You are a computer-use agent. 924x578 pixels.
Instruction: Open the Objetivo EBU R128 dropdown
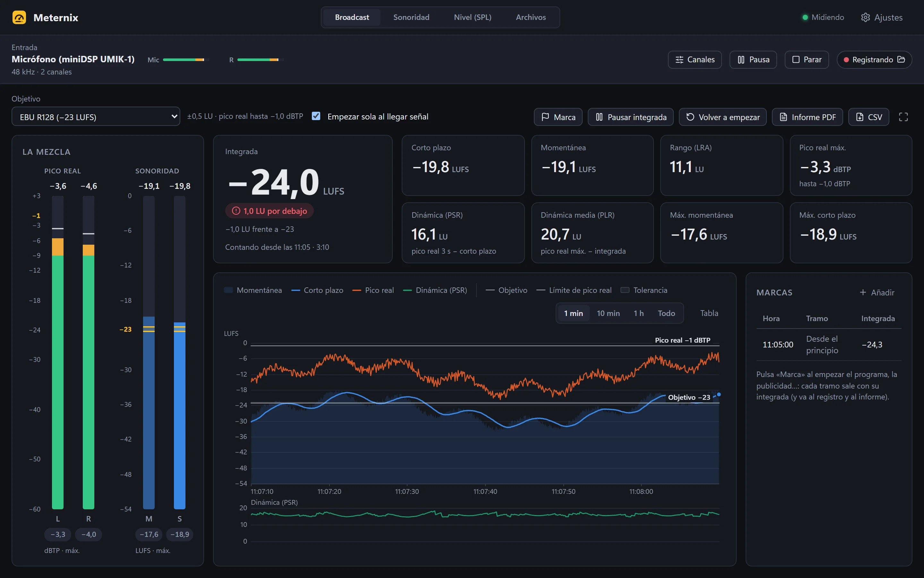(x=96, y=117)
